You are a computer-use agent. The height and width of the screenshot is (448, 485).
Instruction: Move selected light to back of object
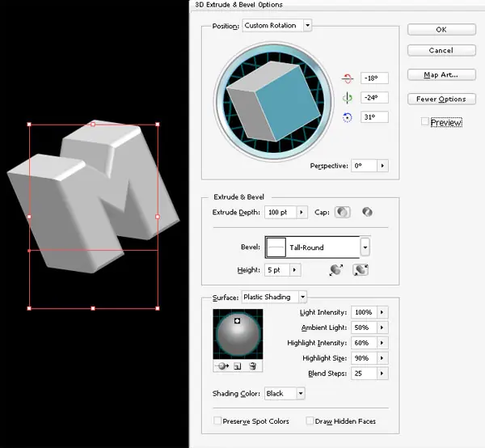coord(222,366)
